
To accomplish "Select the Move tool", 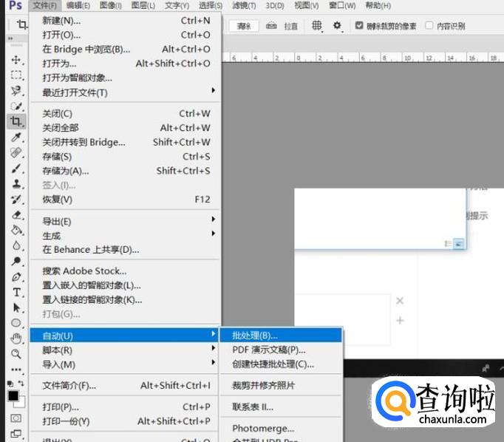I will tap(16, 60).
